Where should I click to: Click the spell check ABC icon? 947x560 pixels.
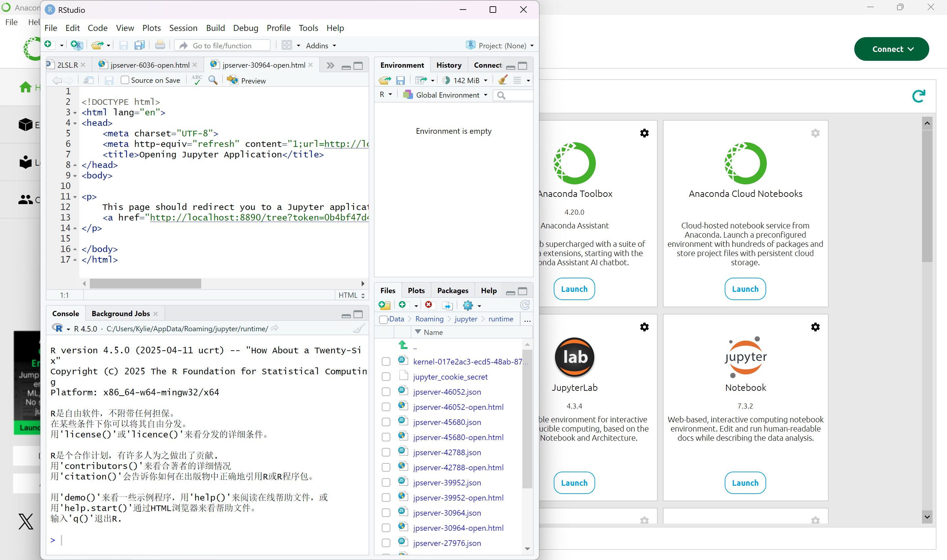[x=197, y=80]
